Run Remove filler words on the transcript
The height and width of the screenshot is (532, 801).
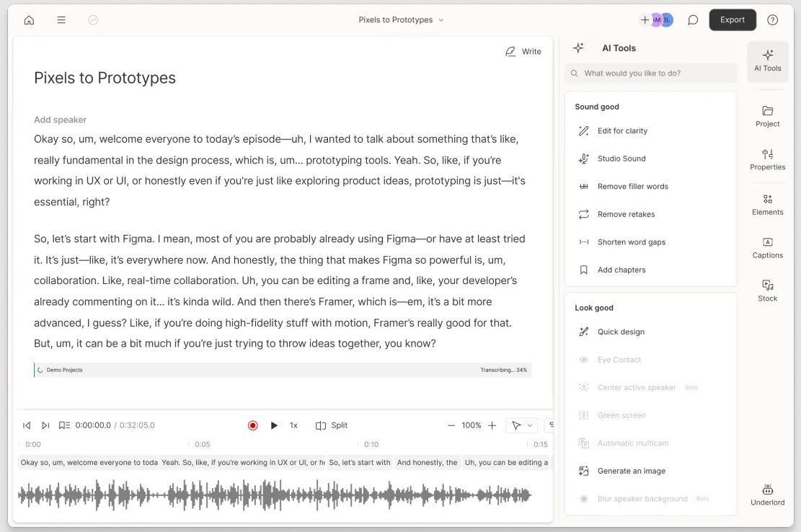pos(633,186)
